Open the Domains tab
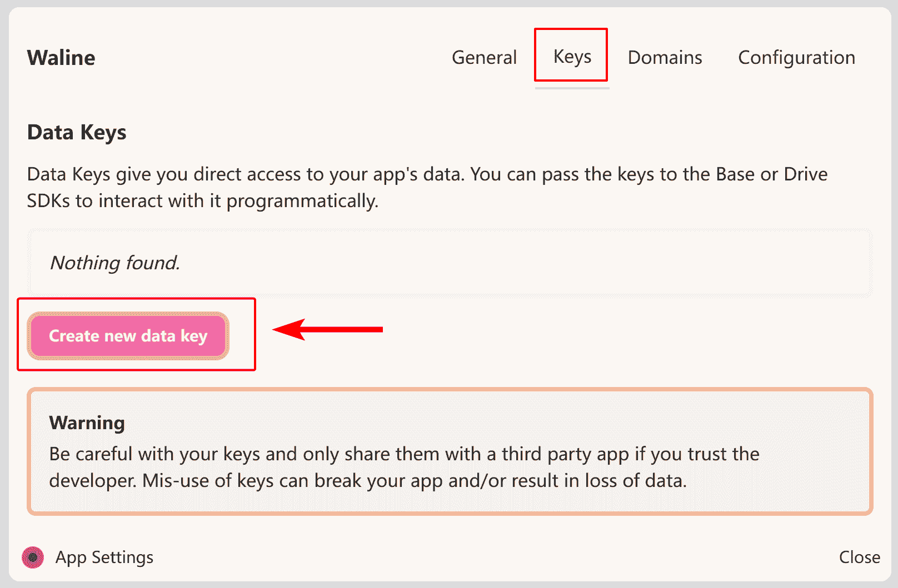This screenshot has width=898, height=588. click(665, 58)
